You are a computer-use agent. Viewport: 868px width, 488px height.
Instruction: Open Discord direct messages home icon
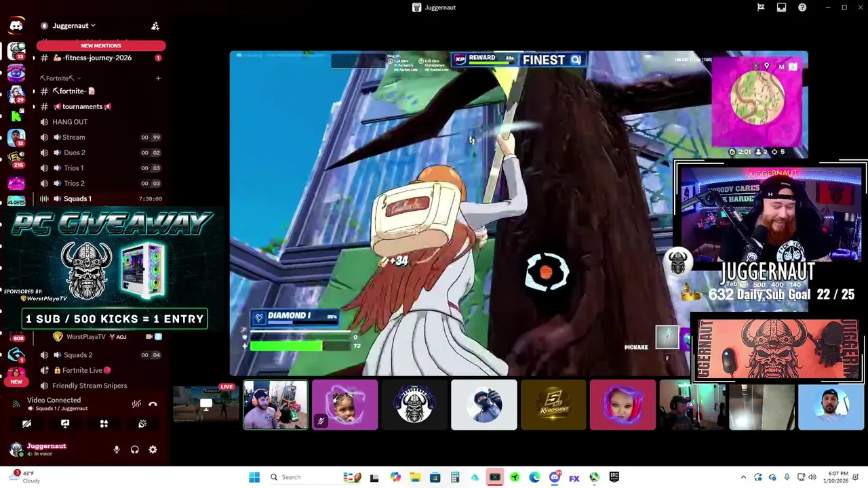tap(16, 26)
